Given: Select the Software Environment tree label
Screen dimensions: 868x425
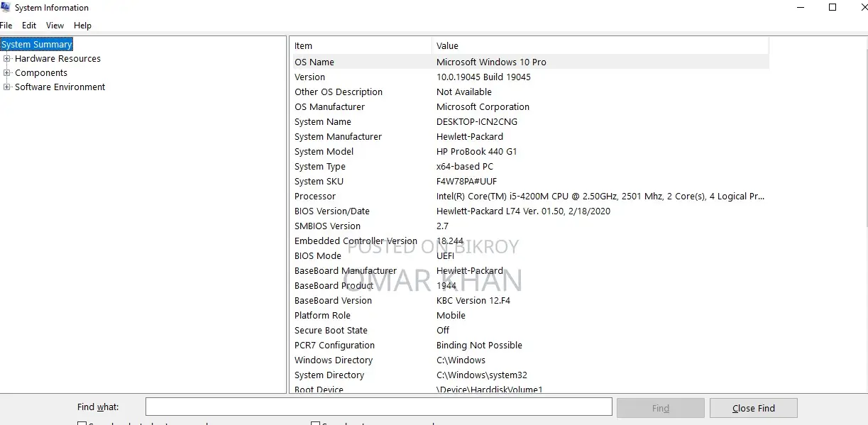Looking at the screenshot, I should pyautogui.click(x=60, y=87).
